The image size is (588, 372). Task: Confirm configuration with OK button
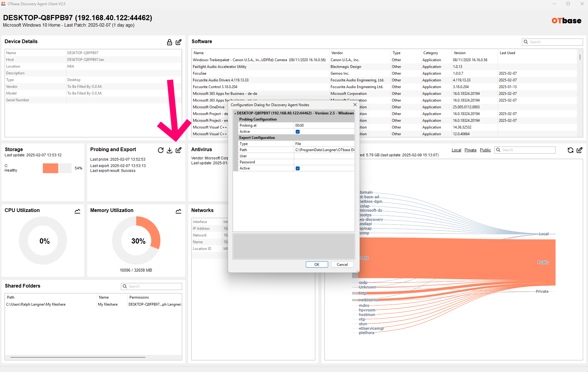point(317,265)
